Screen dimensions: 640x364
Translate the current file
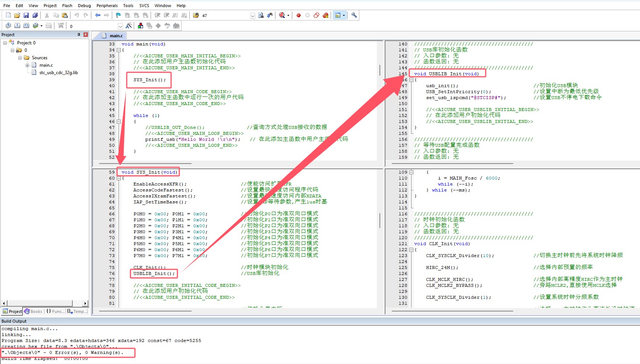coord(8,26)
